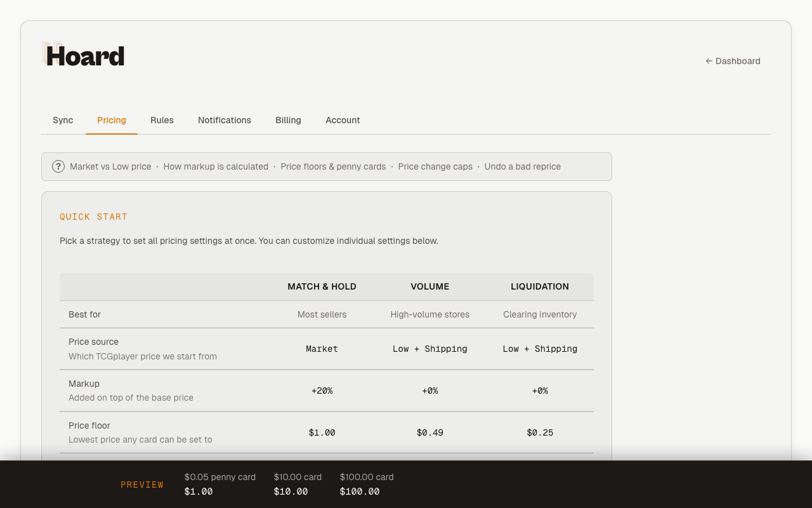The height and width of the screenshot is (508, 812).
Task: Click the +20% markup value
Action: [x=322, y=391]
